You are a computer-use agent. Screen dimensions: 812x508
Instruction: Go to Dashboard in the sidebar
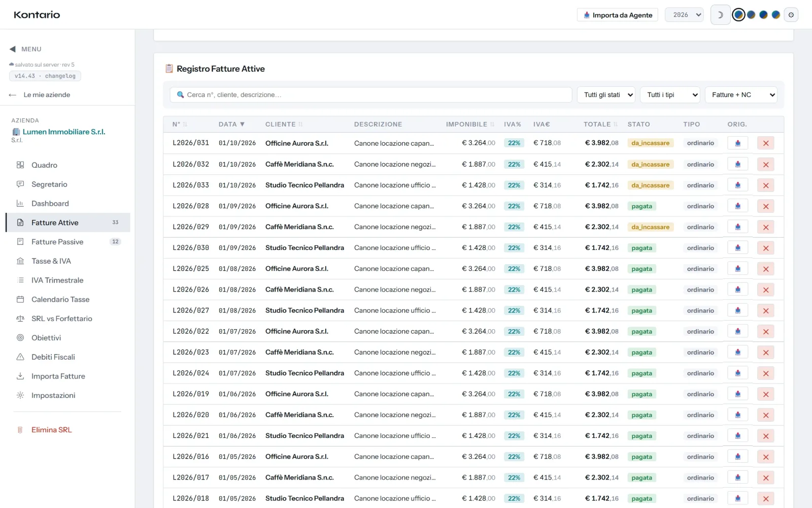click(67, 204)
